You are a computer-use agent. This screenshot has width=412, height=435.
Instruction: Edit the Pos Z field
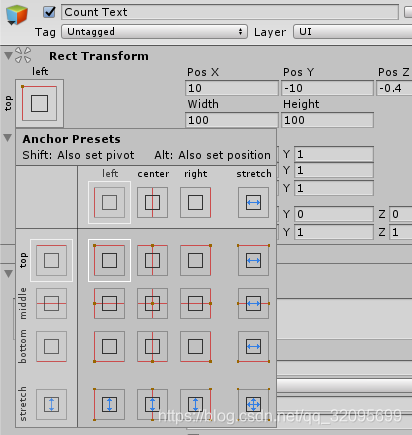(394, 88)
